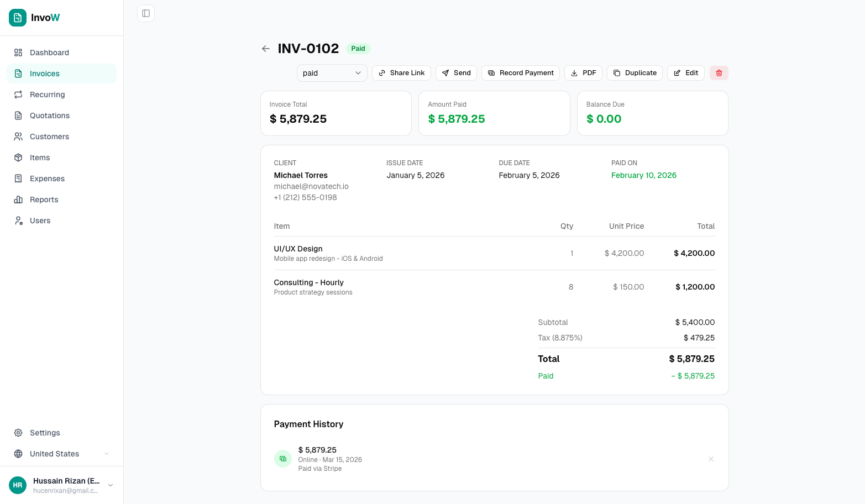
Task: Click the invoice title INV-0102
Action: click(x=308, y=49)
